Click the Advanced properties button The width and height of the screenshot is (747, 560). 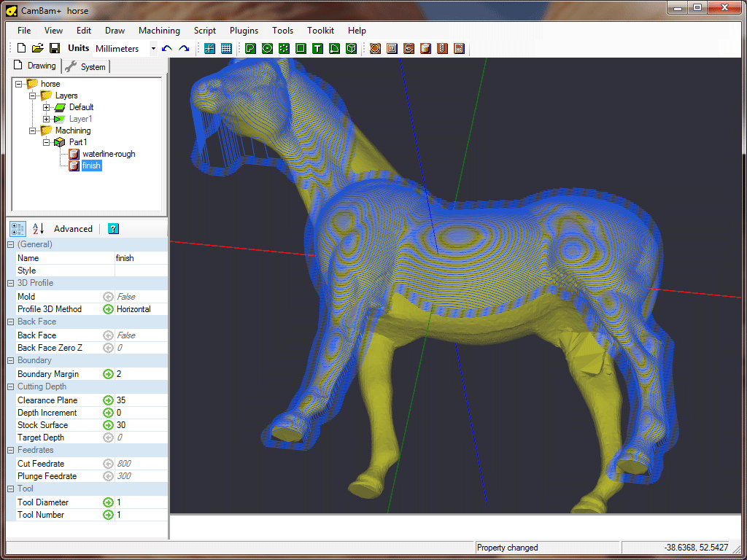pos(73,228)
